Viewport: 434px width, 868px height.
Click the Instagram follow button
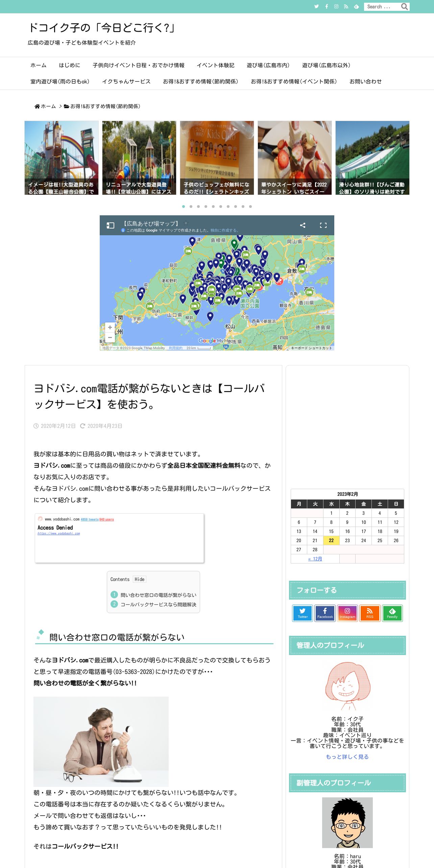tap(347, 613)
